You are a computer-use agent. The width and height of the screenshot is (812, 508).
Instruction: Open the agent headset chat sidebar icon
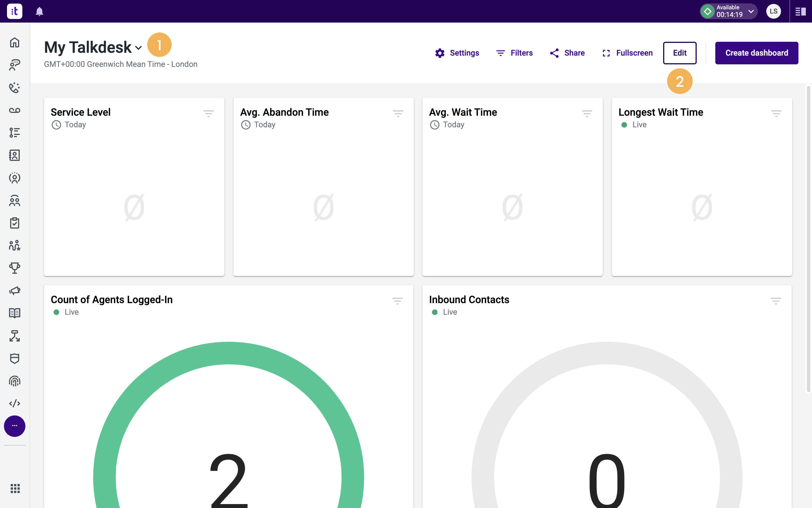[14, 65]
